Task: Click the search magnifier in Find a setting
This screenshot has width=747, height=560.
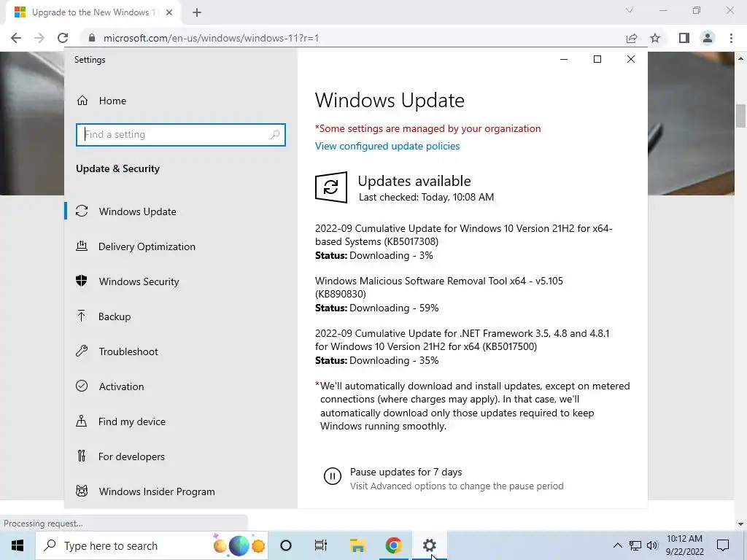Action: (x=275, y=135)
